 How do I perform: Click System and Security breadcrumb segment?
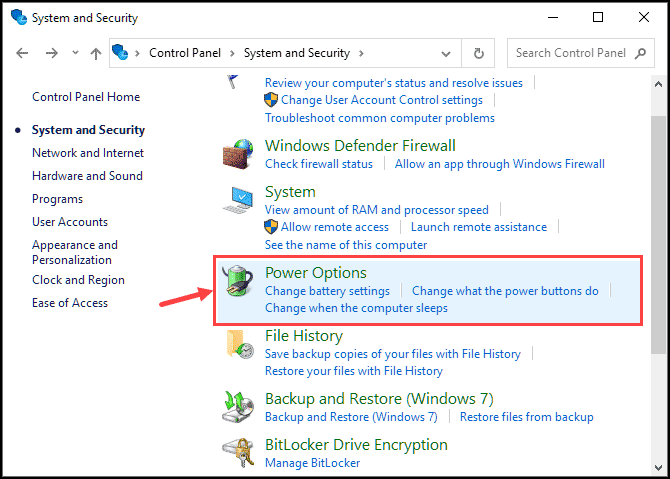pos(297,53)
